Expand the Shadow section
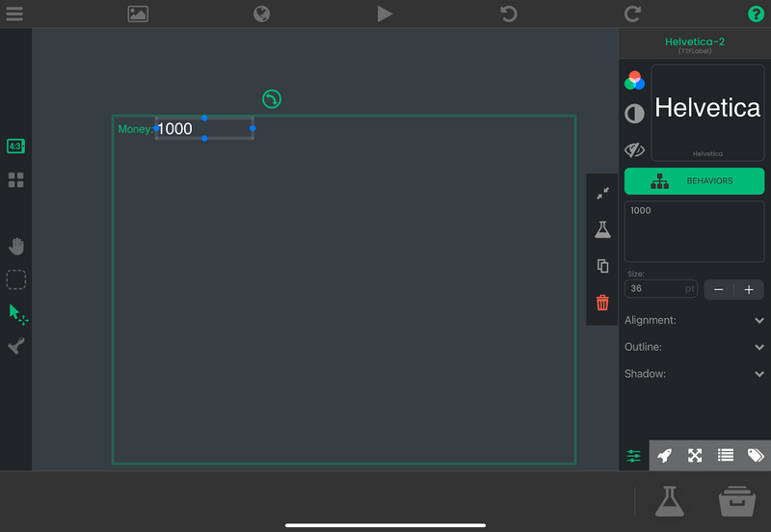771x532 pixels. (694, 374)
